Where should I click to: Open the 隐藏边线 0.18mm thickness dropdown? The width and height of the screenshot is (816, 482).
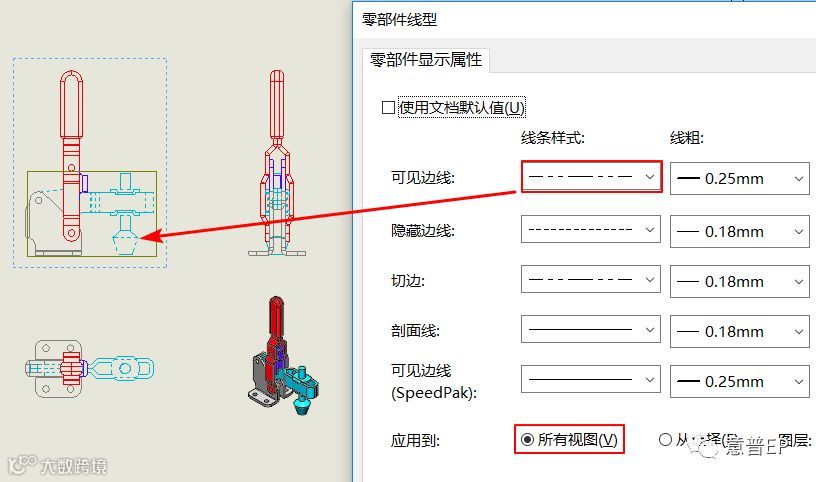click(x=740, y=231)
